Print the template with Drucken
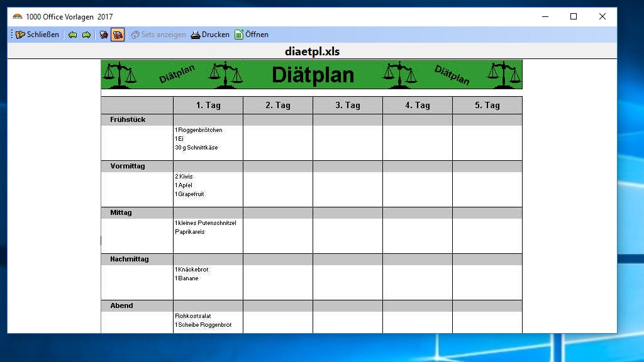Viewport: 644px width, 362px height. point(210,35)
